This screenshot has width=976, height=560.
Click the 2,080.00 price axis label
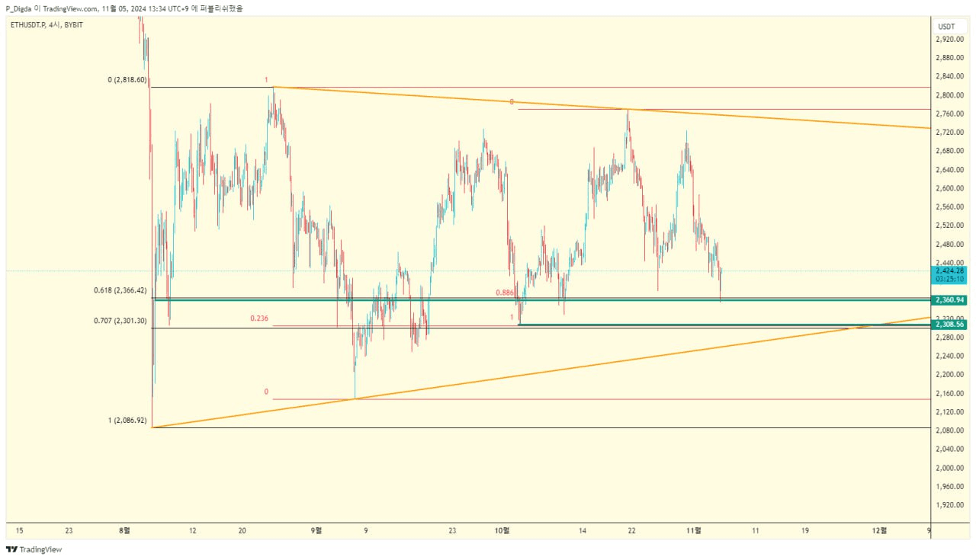[951, 430]
